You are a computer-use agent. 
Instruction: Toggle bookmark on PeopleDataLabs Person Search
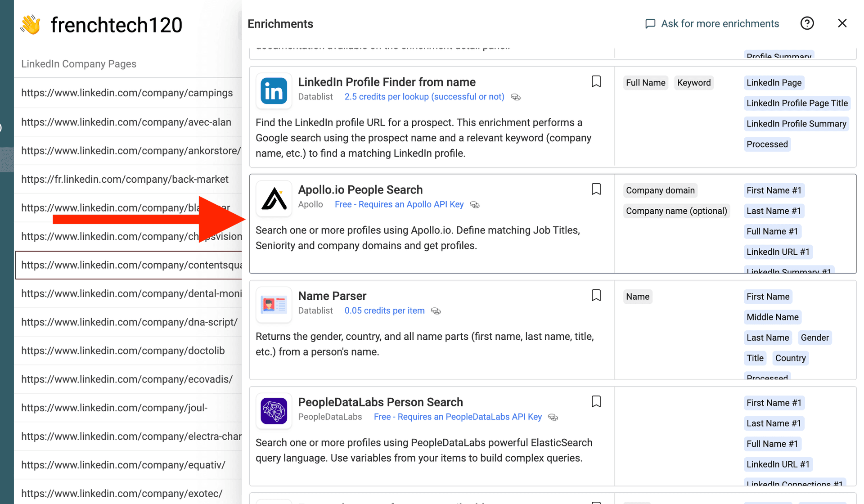coord(596,401)
